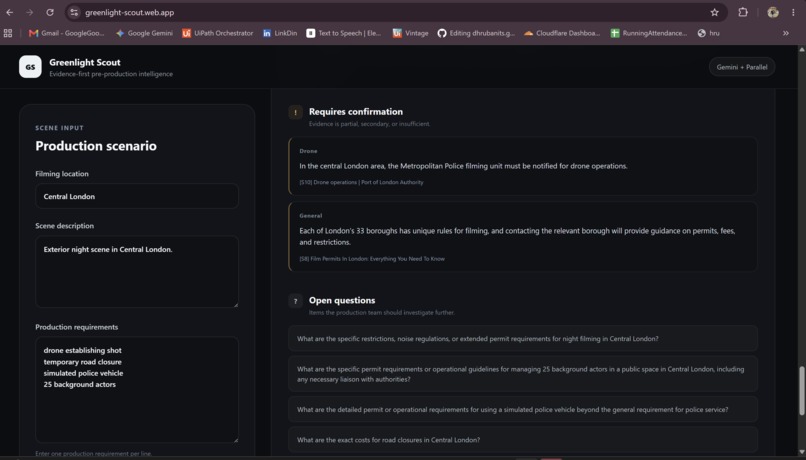Open the Vintage bookmark
806x460 pixels.
tap(410, 33)
